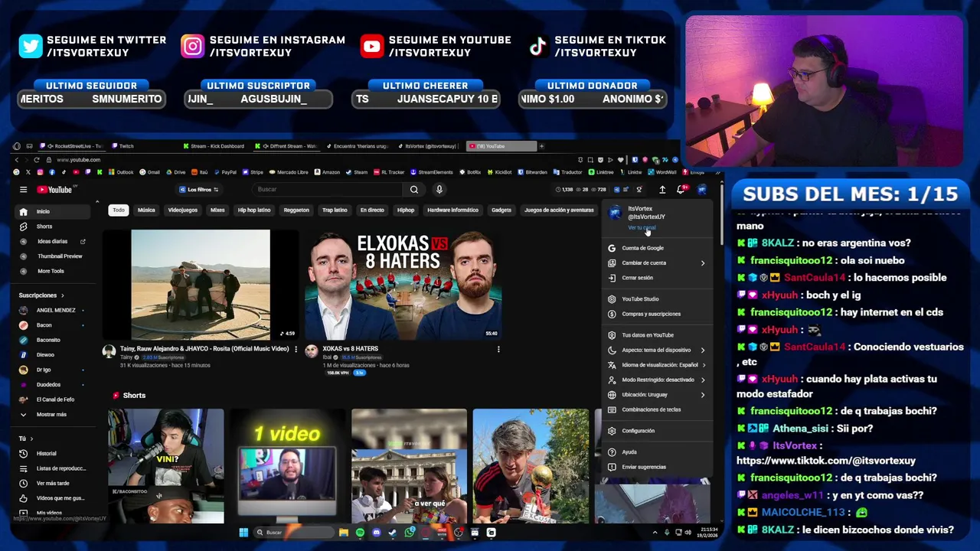This screenshot has height=551, width=980.
Task: Select the Videojuegos filter chip
Action: [x=182, y=210]
